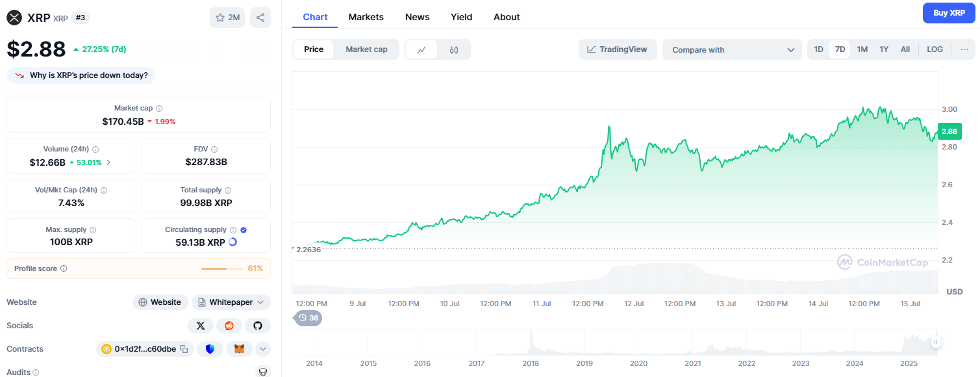
Task: Open the Yield tab
Action: point(461,17)
